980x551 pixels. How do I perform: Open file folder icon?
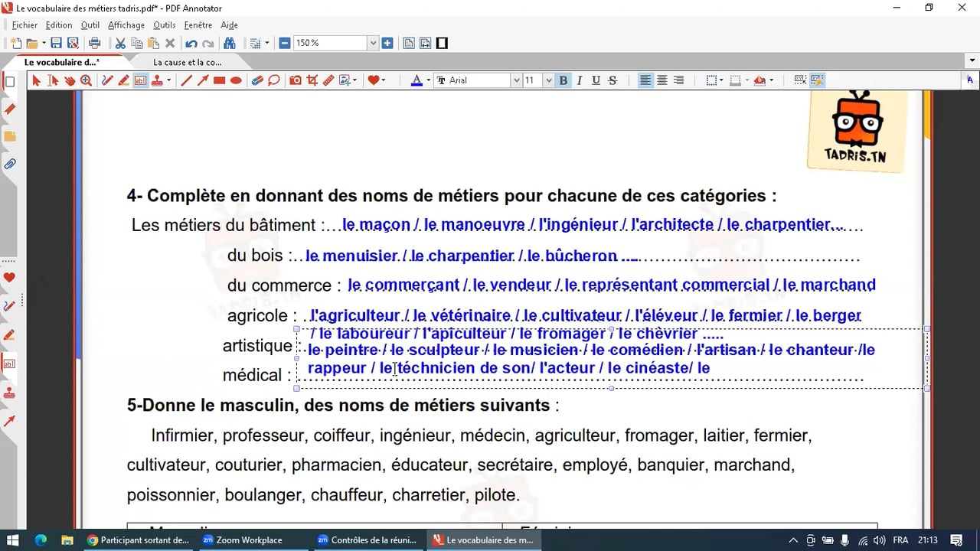point(32,44)
